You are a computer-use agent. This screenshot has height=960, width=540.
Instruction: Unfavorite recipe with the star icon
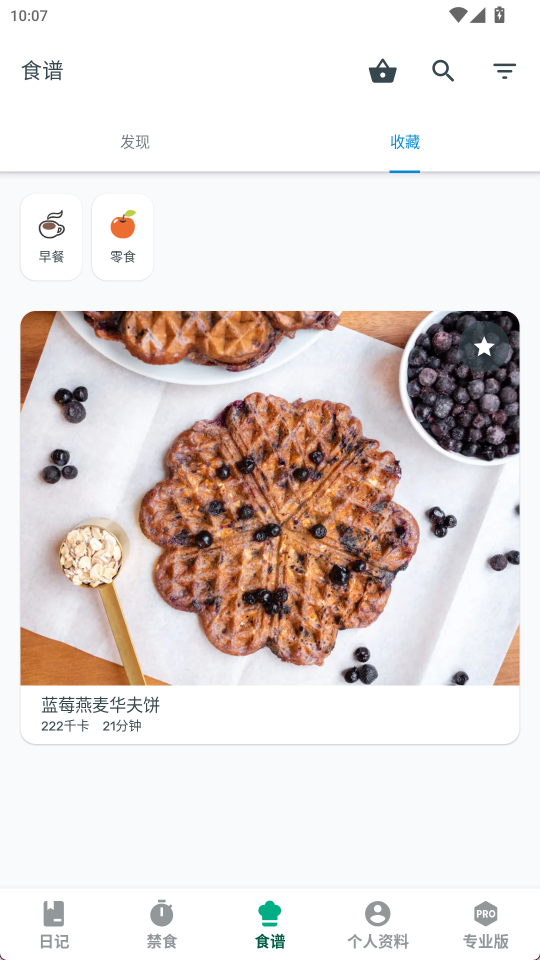click(x=484, y=347)
